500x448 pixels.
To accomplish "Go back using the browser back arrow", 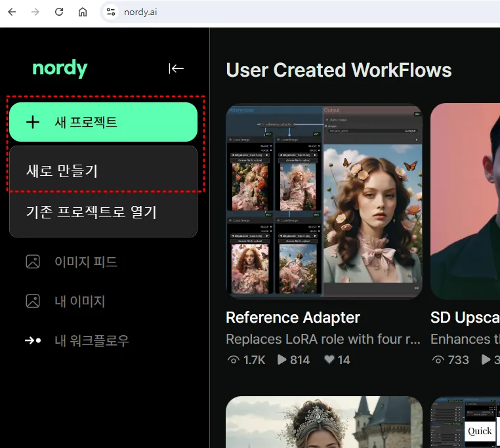I will click(12, 12).
